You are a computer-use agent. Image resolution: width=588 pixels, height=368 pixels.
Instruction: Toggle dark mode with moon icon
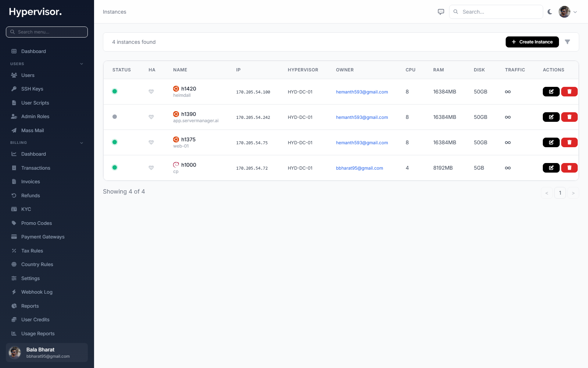(x=550, y=12)
